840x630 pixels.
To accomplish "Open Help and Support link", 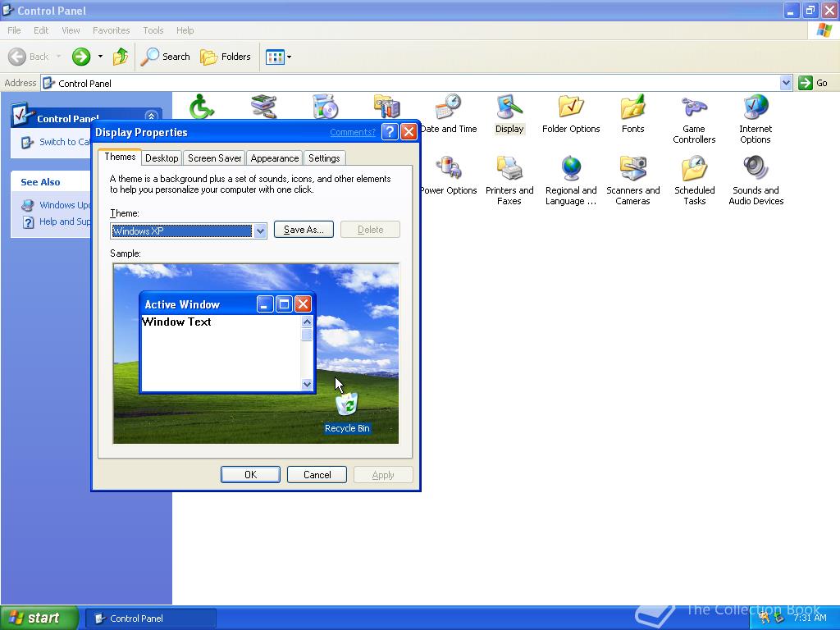I will [64, 221].
